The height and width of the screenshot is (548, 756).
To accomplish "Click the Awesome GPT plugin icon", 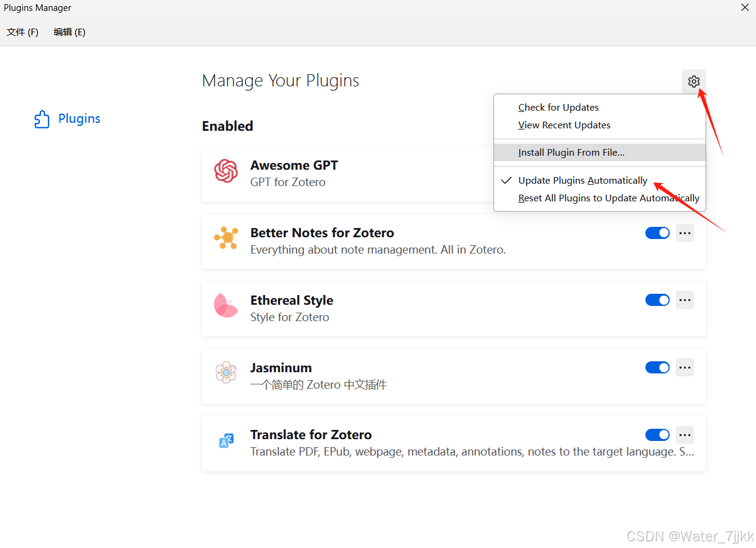I will tap(226, 171).
